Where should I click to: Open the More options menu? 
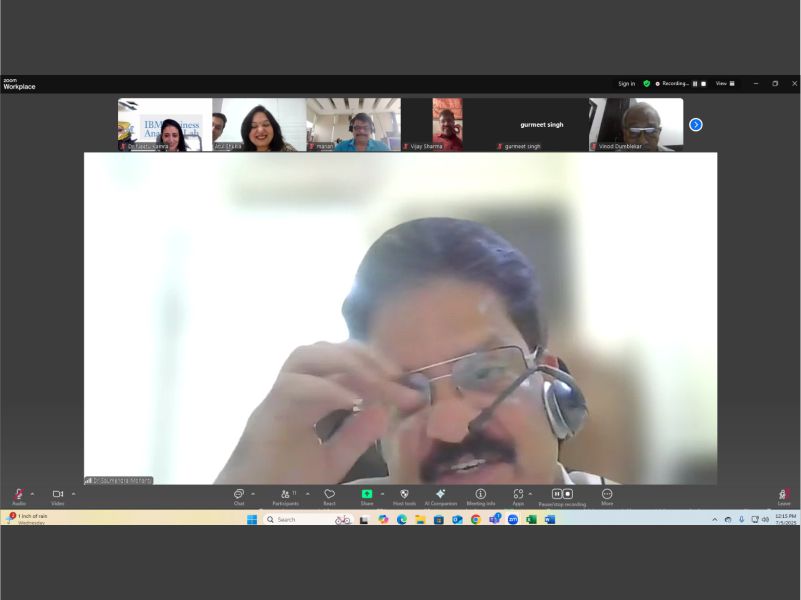coord(607,495)
